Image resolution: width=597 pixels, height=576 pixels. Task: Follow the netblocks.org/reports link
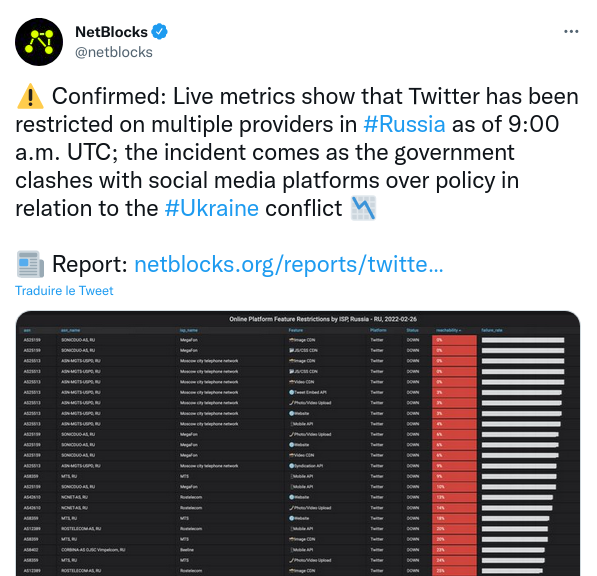(289, 264)
